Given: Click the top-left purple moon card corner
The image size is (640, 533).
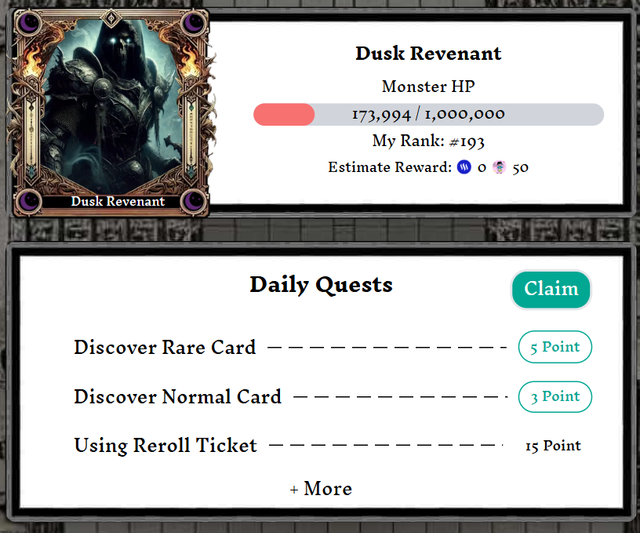Looking at the screenshot, I should (29, 24).
